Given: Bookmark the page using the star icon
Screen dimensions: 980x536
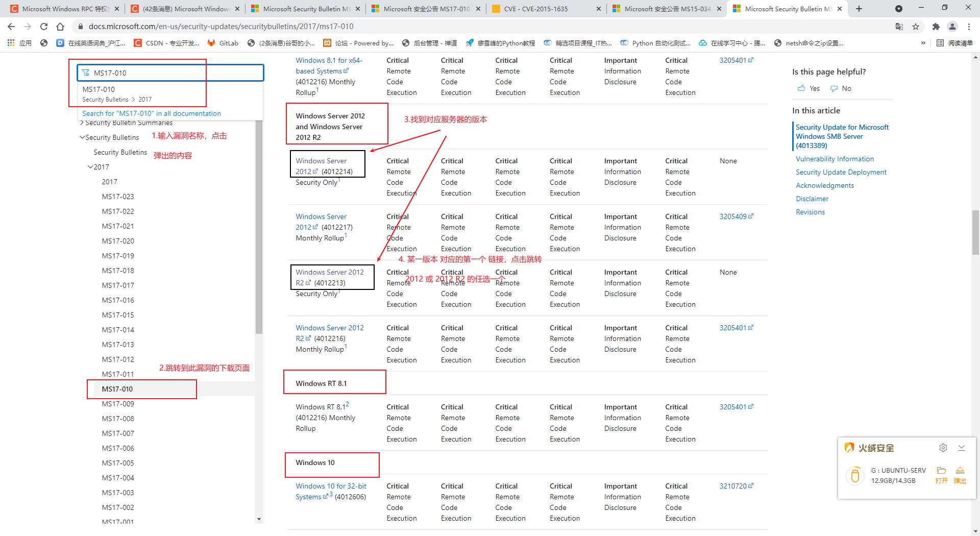Looking at the screenshot, I should 916,26.
